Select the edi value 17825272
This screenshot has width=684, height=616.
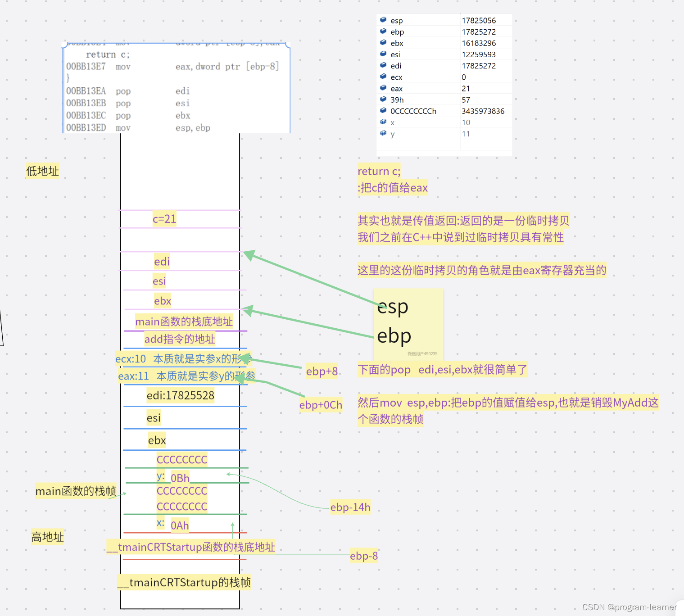(x=479, y=66)
